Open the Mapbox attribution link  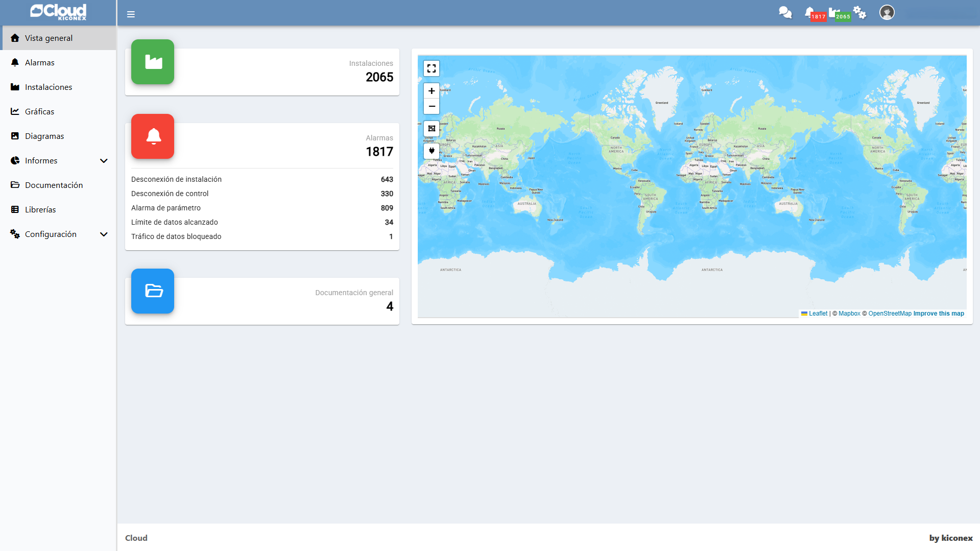click(849, 314)
